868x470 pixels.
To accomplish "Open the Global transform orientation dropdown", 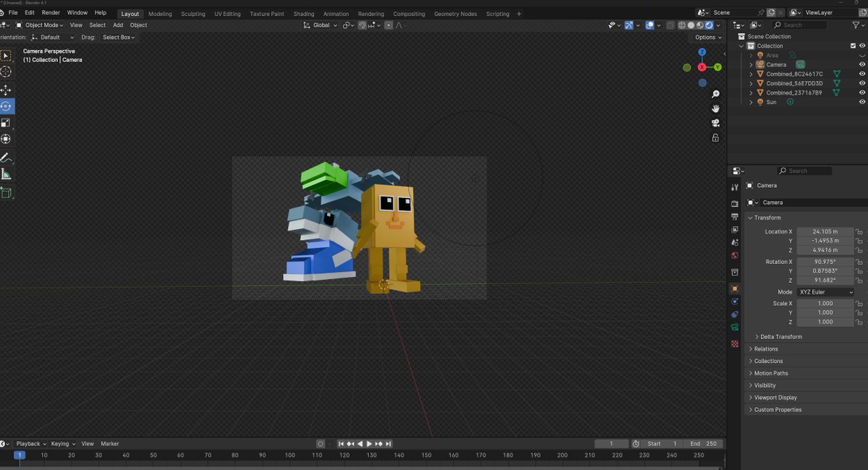I will [320, 25].
